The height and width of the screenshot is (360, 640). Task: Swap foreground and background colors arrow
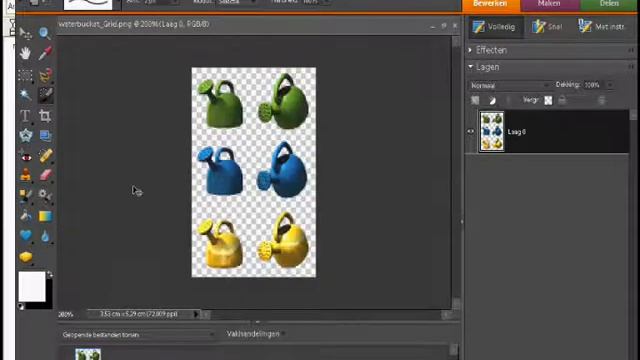pyautogui.click(x=50, y=275)
